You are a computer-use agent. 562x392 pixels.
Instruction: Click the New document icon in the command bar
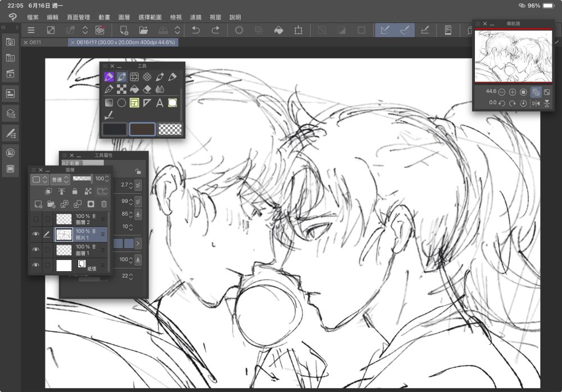124,30
